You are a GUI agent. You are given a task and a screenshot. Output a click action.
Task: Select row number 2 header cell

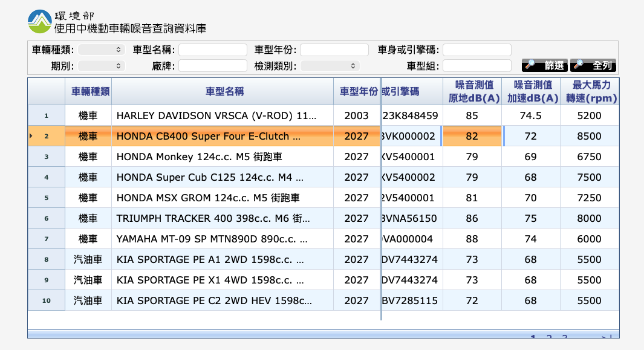tap(47, 136)
